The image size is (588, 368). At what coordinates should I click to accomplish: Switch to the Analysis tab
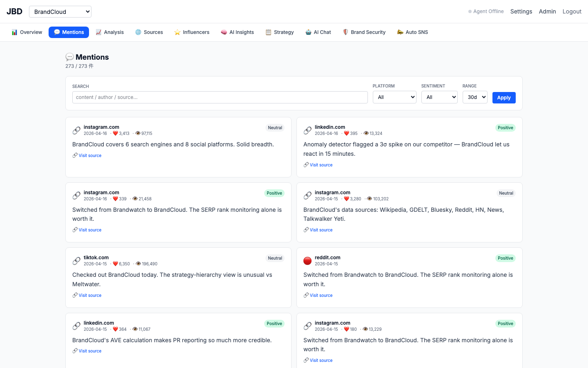pos(109,32)
